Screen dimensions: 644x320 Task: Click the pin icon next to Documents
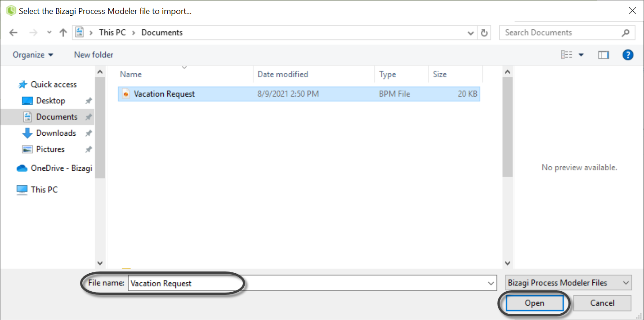[x=89, y=117]
